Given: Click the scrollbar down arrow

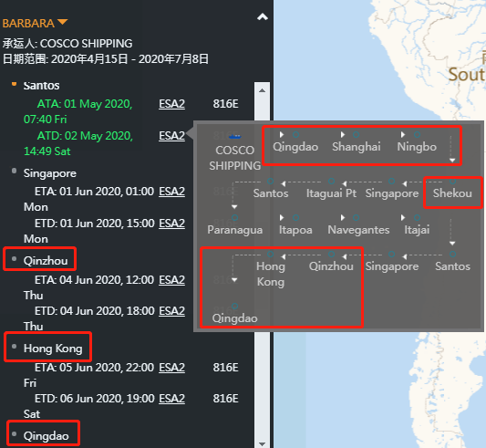Looking at the screenshot, I should click(262, 444).
